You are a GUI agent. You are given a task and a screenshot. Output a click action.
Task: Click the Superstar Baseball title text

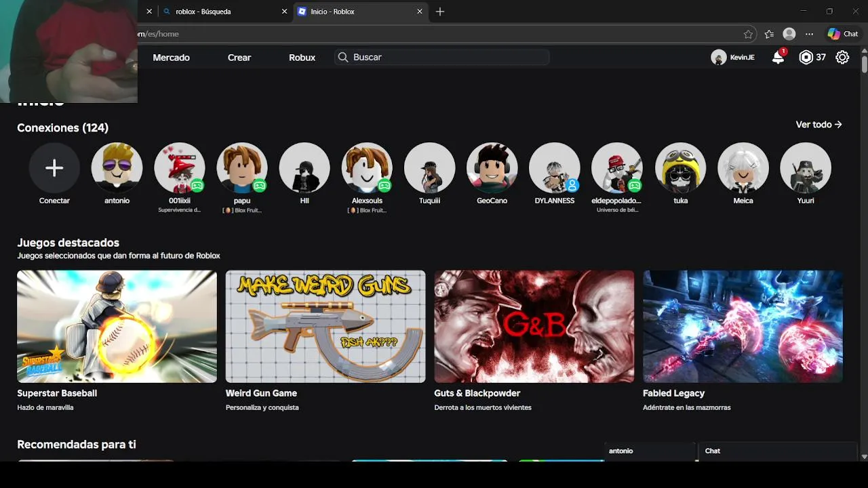tap(57, 393)
